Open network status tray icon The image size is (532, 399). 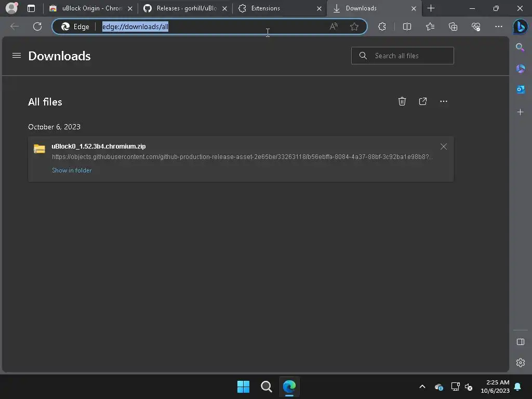pyautogui.click(x=455, y=387)
